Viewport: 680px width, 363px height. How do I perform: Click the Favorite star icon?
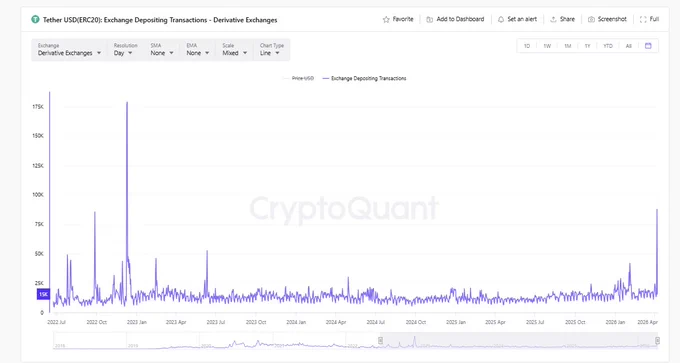coord(386,20)
